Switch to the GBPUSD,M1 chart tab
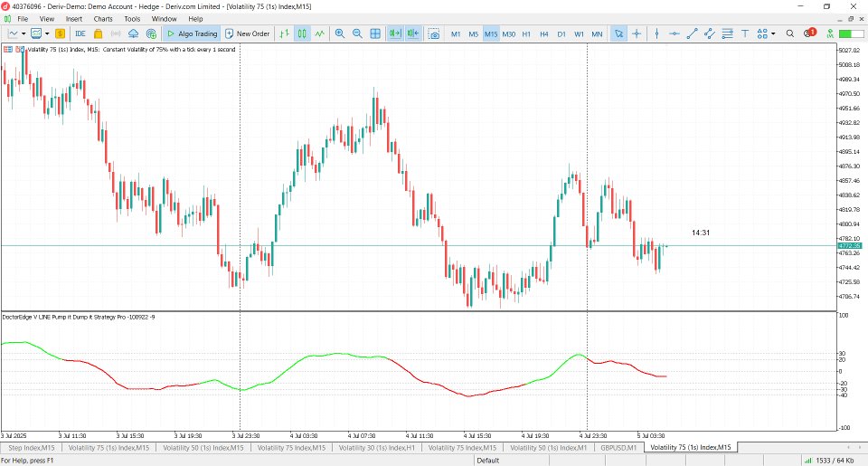The height and width of the screenshot is (466, 868). 618,448
